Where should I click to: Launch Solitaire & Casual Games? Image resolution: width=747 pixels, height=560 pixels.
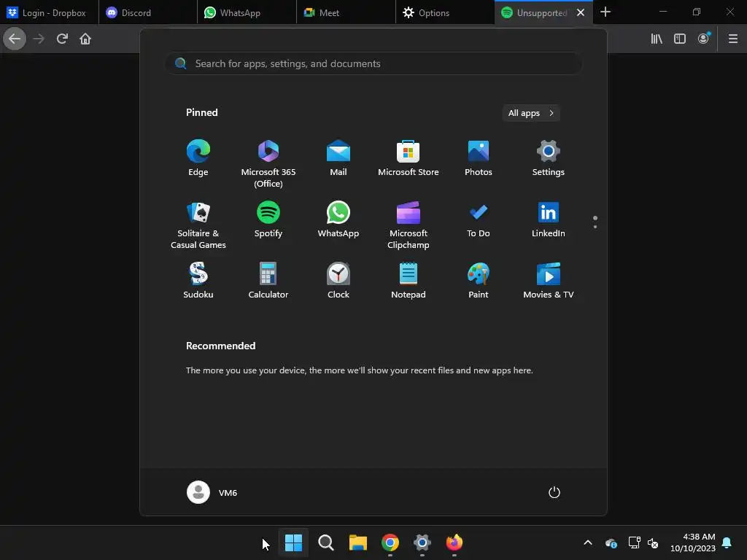[198, 225]
